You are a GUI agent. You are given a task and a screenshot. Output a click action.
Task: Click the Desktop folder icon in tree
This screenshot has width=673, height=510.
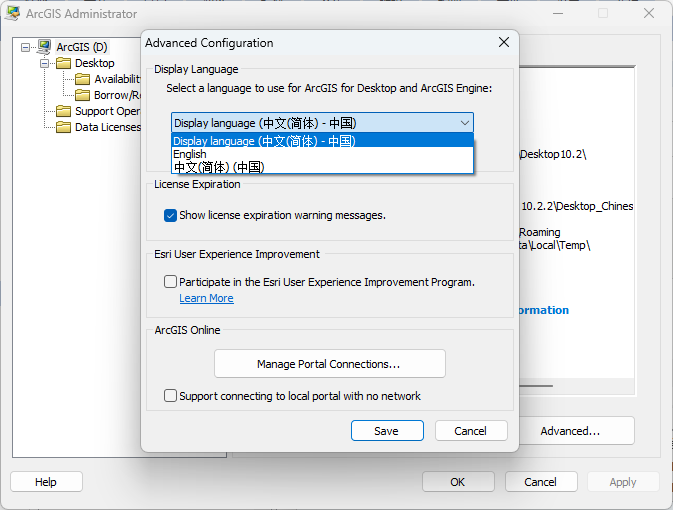(x=64, y=63)
